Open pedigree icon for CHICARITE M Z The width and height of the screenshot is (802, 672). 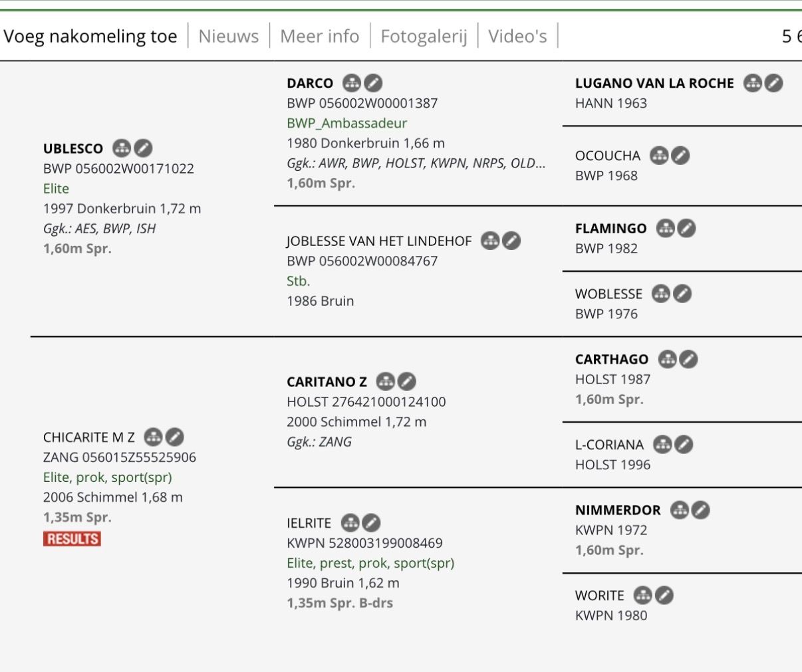[x=154, y=437]
